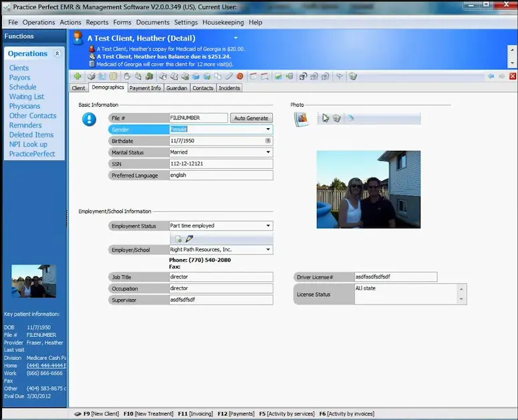The width and height of the screenshot is (518, 420).
Task: Click the yellow notepad list toolbar icon
Action: point(114,77)
